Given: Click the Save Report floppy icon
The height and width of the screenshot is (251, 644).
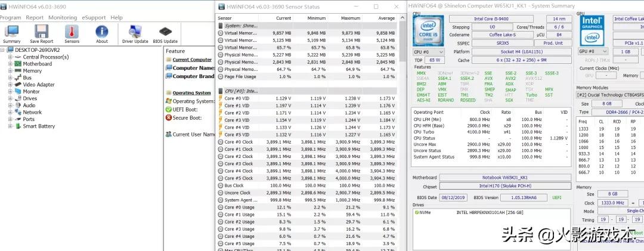Looking at the screenshot, I should click(x=42, y=34).
